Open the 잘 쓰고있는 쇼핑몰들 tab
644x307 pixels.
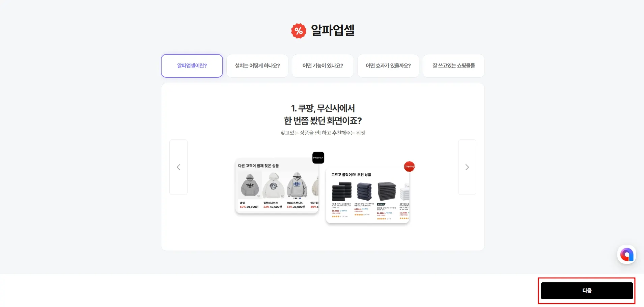click(x=454, y=66)
